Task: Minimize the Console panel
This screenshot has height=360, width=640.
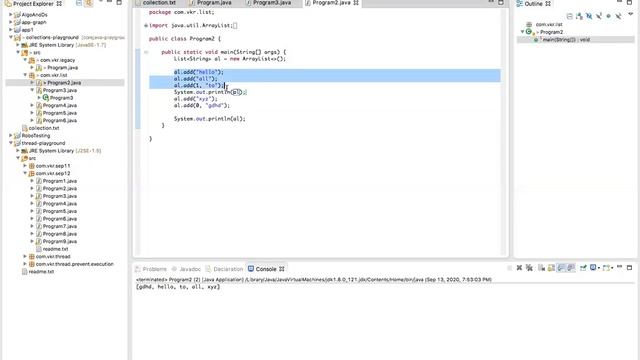Action: (620, 267)
